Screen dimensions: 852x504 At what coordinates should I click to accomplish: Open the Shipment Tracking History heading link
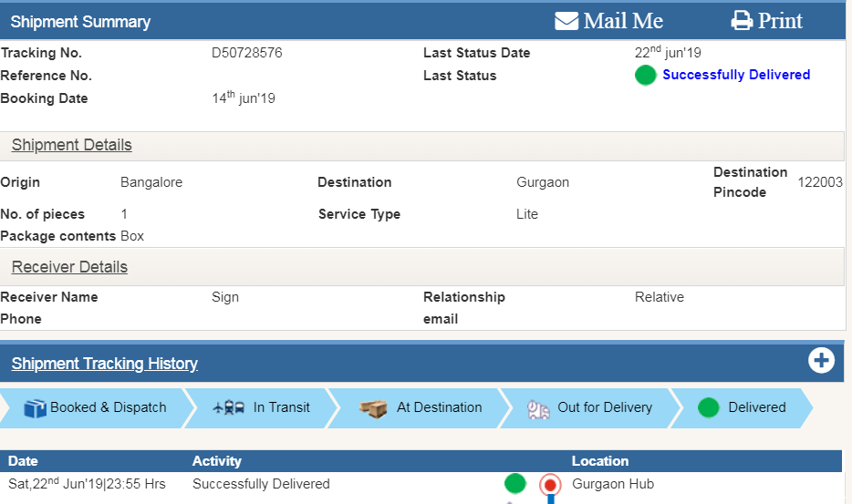click(x=105, y=364)
